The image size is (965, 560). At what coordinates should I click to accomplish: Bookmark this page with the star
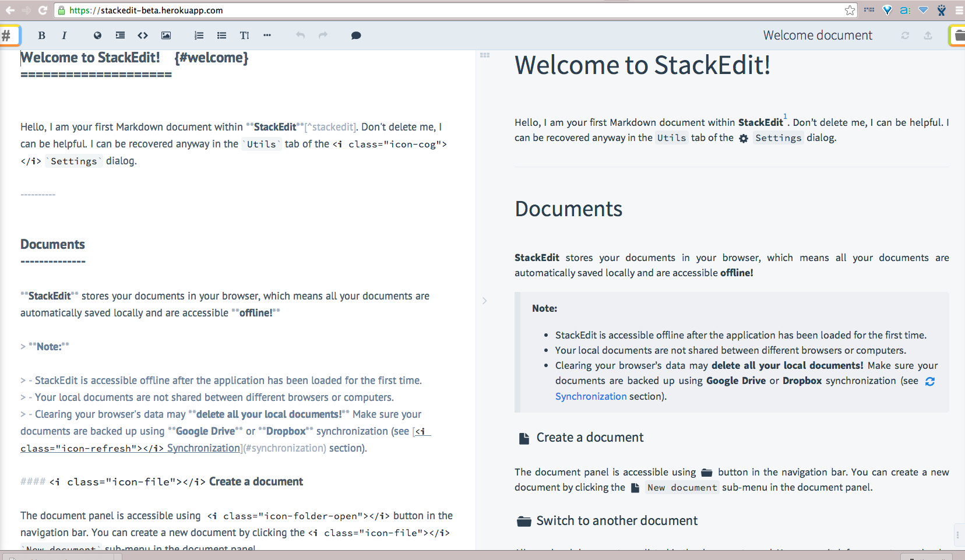(x=850, y=10)
